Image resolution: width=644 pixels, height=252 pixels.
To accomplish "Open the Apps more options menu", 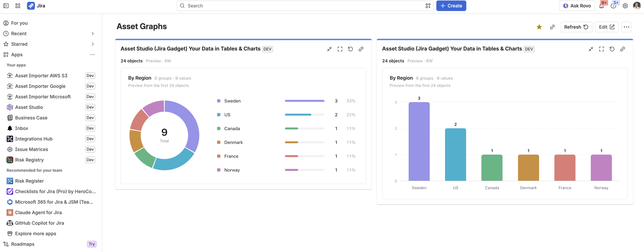I will pos(93,55).
